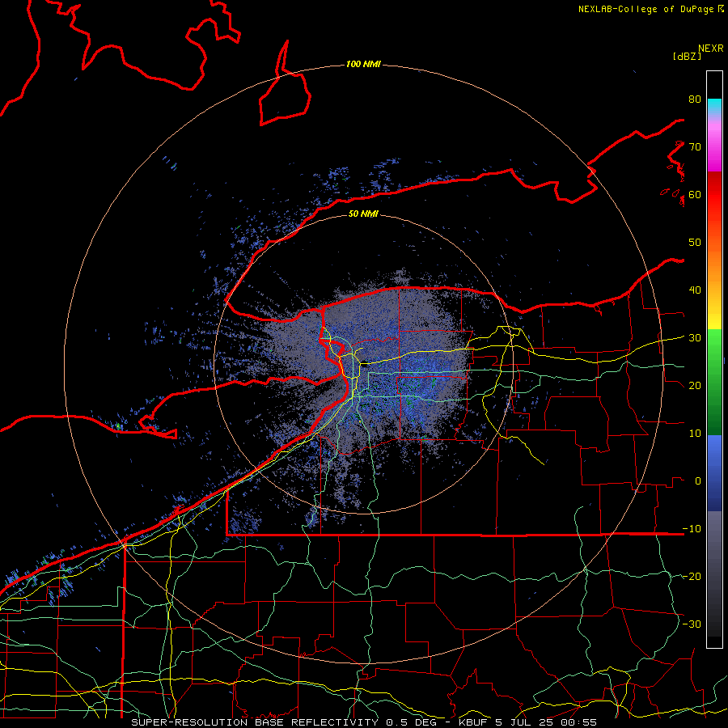Click the 70 value on the dBZ scale
Image resolution: width=728 pixels, height=728 pixels.
click(x=695, y=146)
